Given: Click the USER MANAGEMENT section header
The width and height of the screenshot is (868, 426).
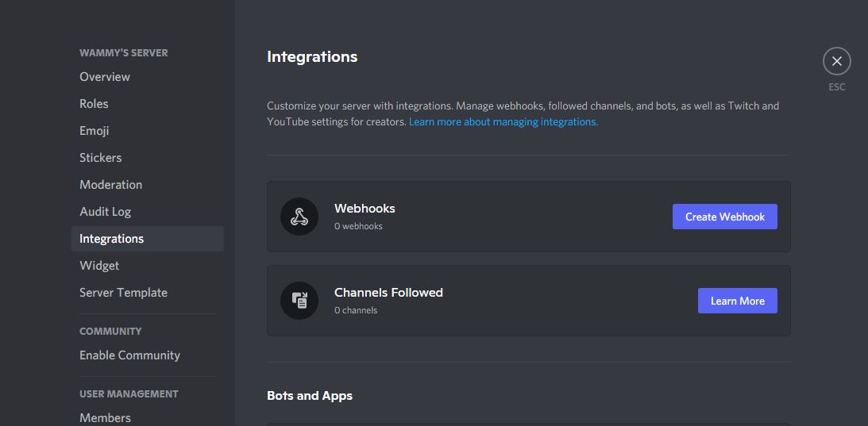Looking at the screenshot, I should coord(129,394).
